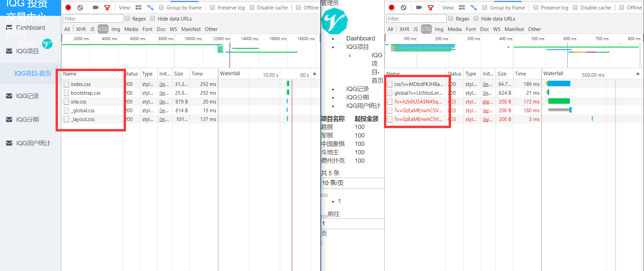Check Hide data URLs in left DevTools
644x271 pixels.
point(153,18)
